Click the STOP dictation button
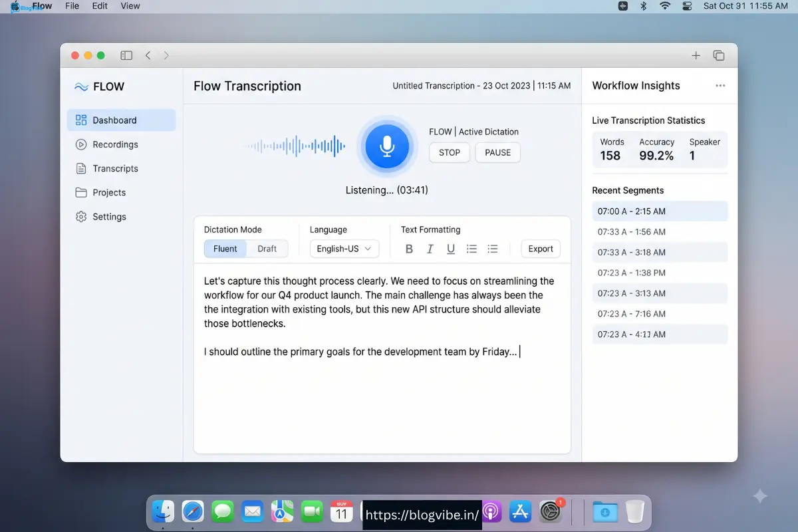The width and height of the screenshot is (798, 532). 450,152
